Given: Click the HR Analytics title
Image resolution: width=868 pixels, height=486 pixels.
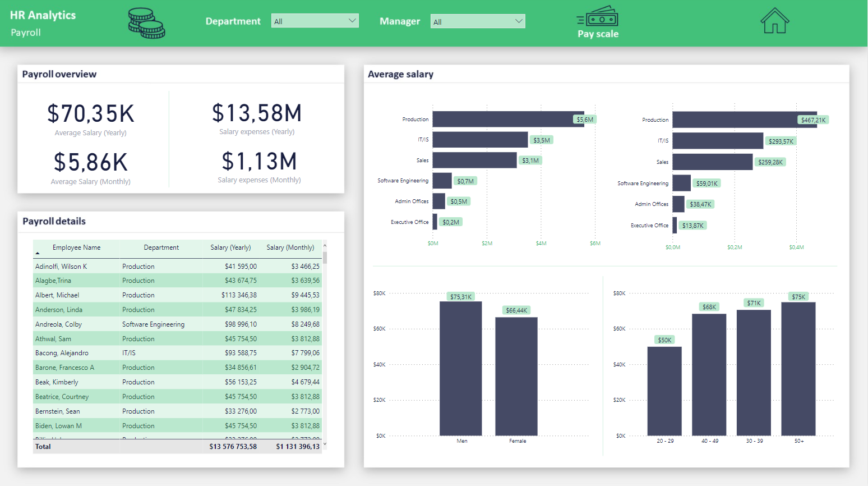Looking at the screenshot, I should pyautogui.click(x=43, y=15).
